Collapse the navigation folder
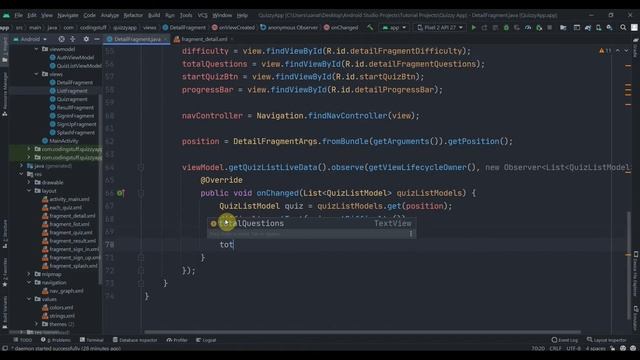Viewport: 640px width, 360px height. coord(29,282)
